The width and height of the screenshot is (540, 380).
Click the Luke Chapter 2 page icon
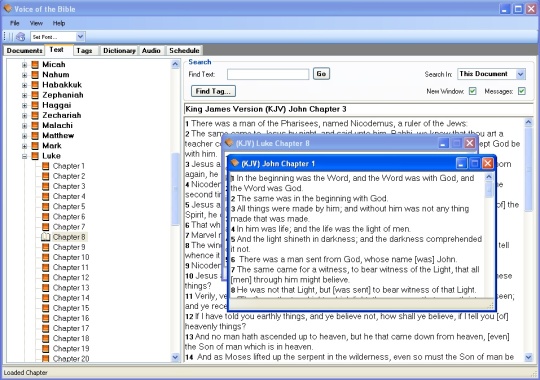(x=45, y=176)
